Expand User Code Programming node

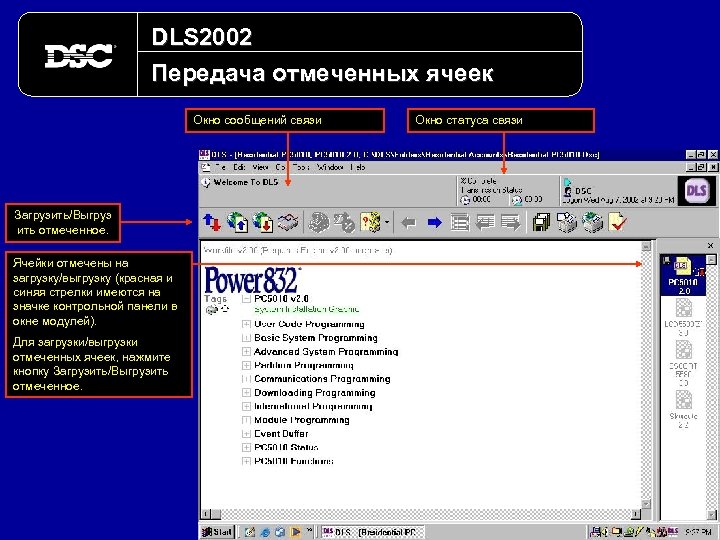[x=247, y=324]
